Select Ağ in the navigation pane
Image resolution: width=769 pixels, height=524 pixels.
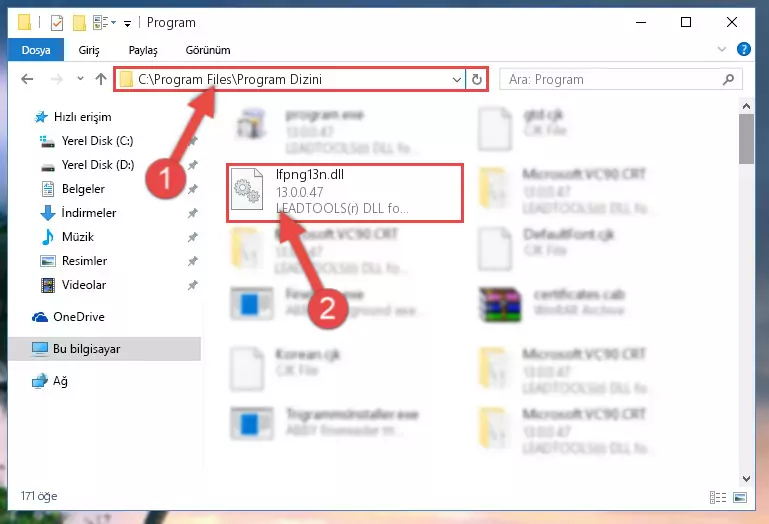coord(60,381)
